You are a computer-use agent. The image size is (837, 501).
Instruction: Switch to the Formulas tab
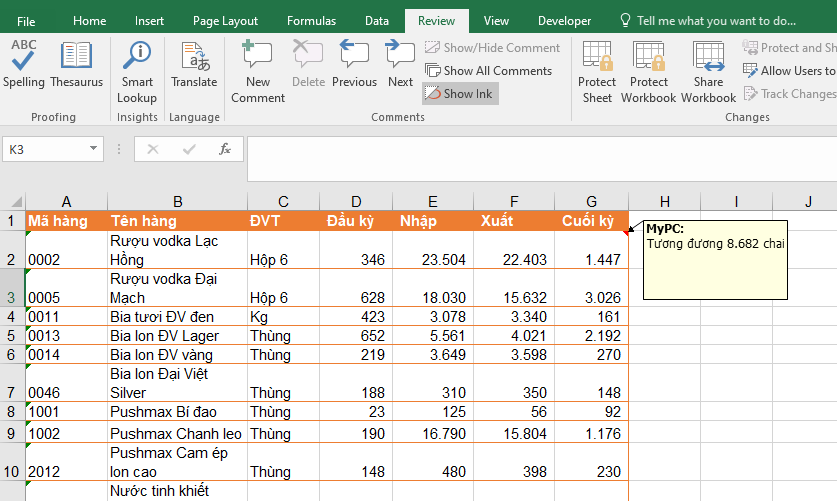point(311,21)
